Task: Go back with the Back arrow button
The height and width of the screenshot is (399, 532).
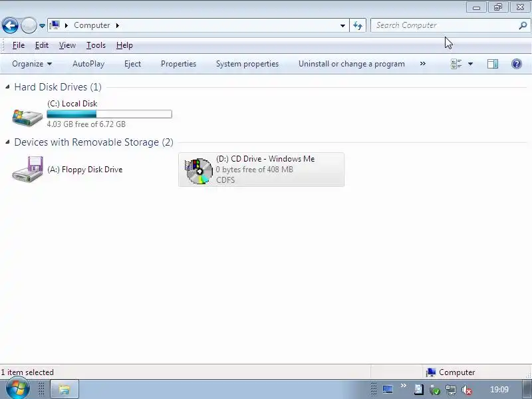Action: point(10,25)
